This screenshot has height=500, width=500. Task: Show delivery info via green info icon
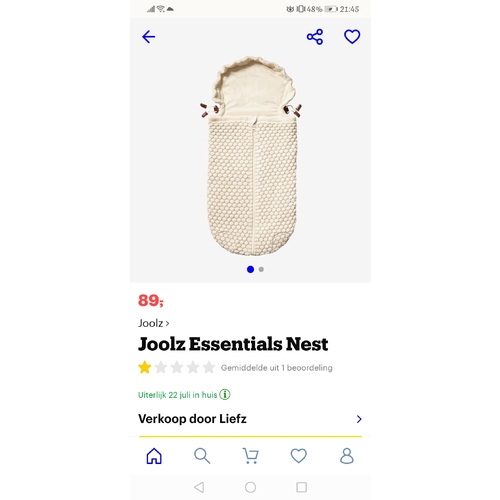click(x=225, y=395)
